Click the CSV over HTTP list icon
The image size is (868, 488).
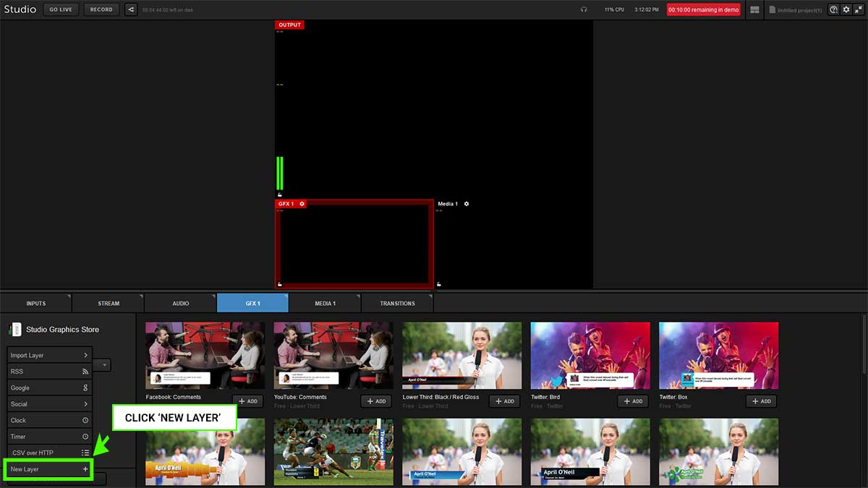[x=85, y=453]
